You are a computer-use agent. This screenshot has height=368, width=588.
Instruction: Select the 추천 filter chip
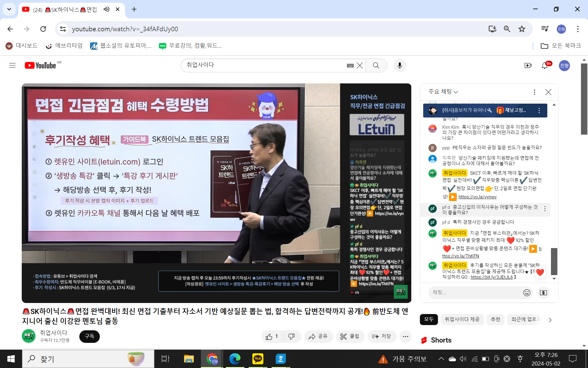(x=495, y=320)
